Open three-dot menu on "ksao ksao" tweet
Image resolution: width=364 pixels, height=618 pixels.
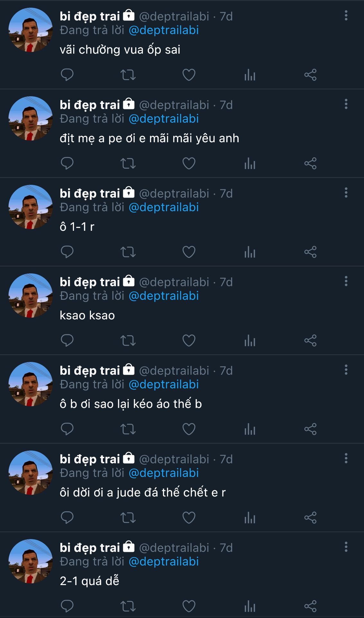[346, 281]
